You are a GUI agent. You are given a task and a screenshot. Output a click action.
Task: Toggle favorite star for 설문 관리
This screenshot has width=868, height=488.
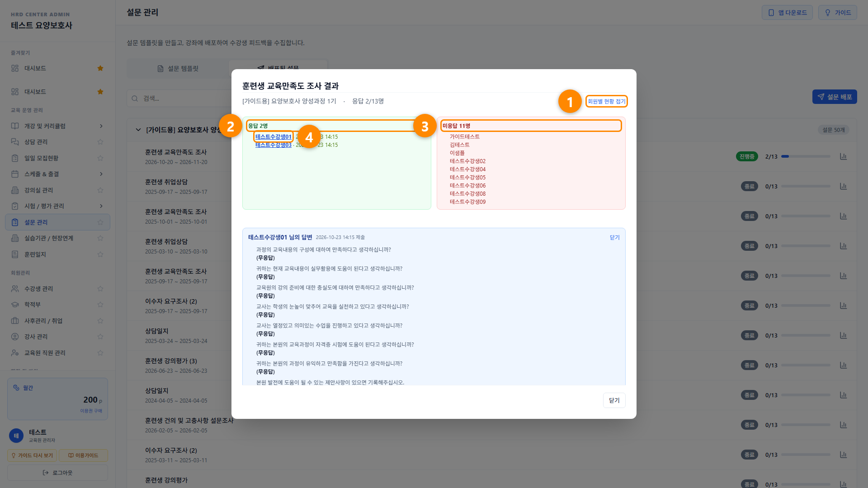click(x=100, y=222)
